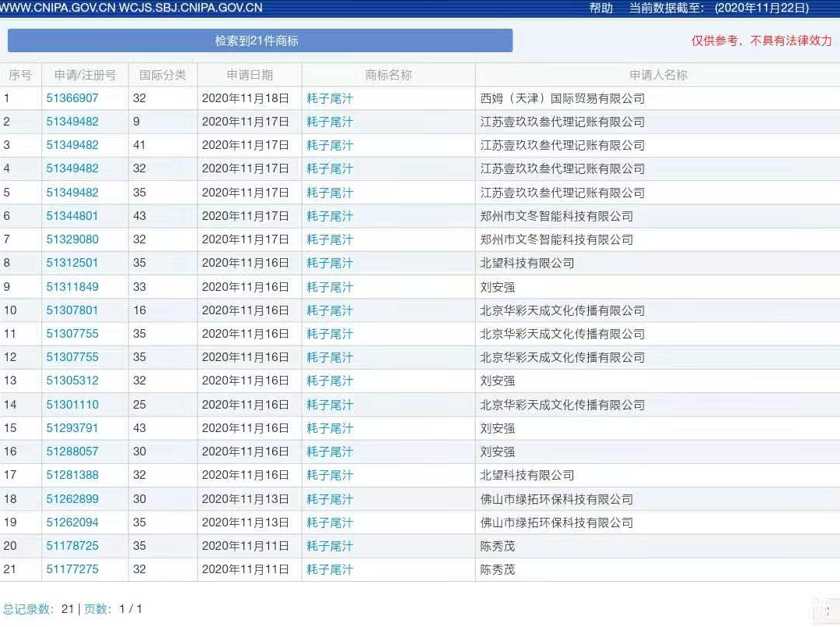Open 51349482 link in row 2
Viewport: 840px width, 627px height.
tap(73, 122)
